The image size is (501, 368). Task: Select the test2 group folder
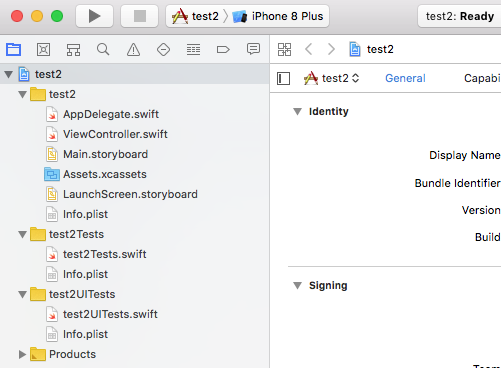tap(135, 94)
